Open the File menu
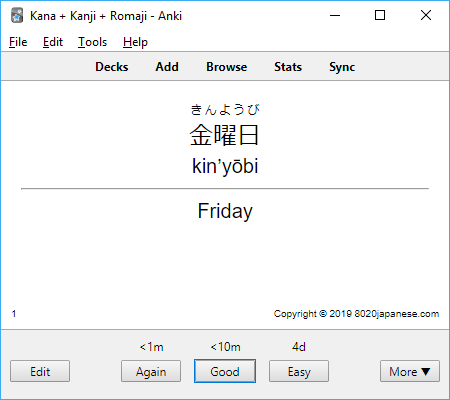This screenshot has width=450, height=400. [18, 42]
